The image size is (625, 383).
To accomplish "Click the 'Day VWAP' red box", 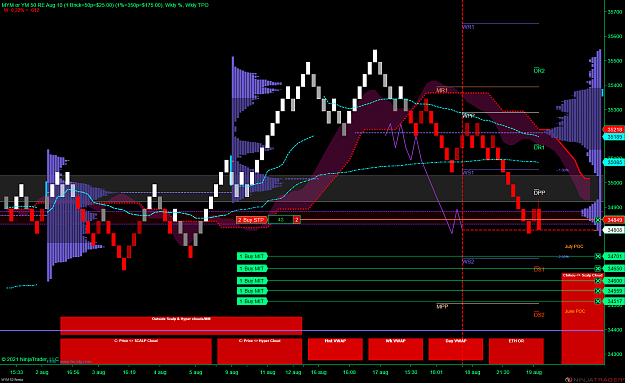I will click(456, 349).
